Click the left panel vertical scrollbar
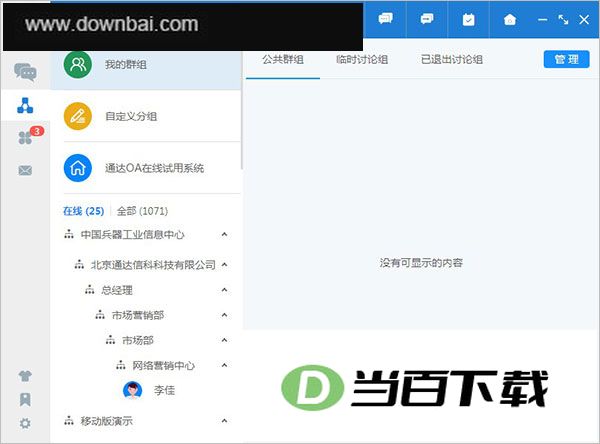This screenshot has width=600, height=444. coord(242,111)
